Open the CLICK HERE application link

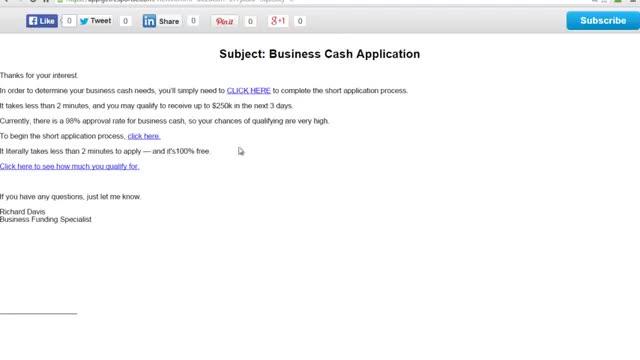click(x=249, y=91)
